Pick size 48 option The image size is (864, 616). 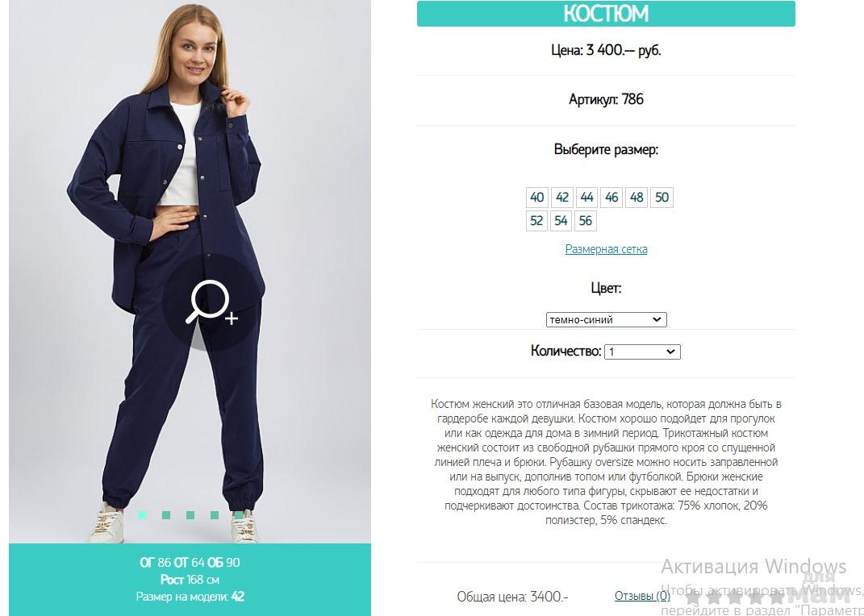click(x=637, y=197)
